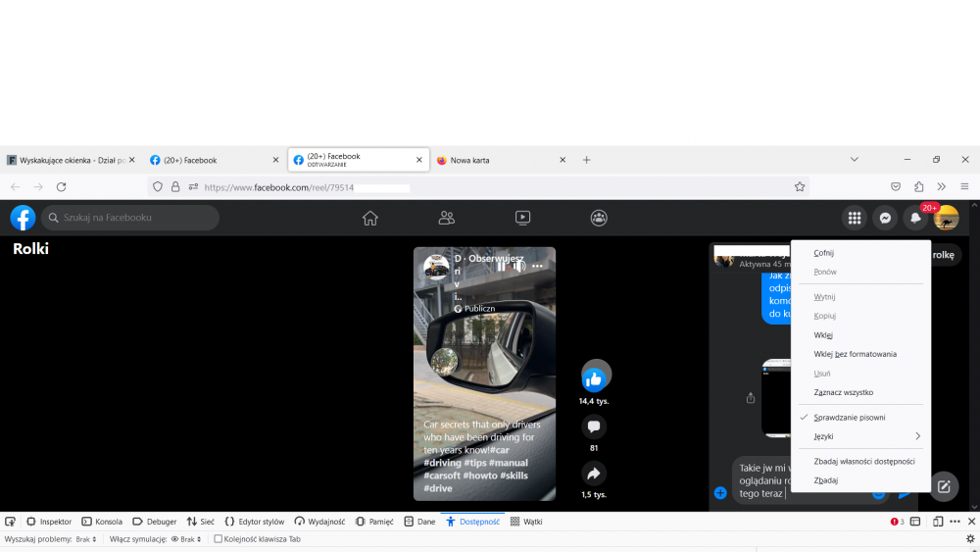This screenshot has width=980, height=552.
Task: Go to Facebook Home via house icon
Action: [369, 218]
